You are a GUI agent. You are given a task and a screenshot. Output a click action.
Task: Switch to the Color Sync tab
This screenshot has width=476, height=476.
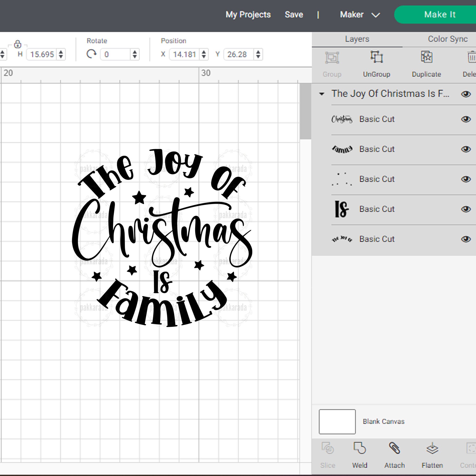[447, 39]
